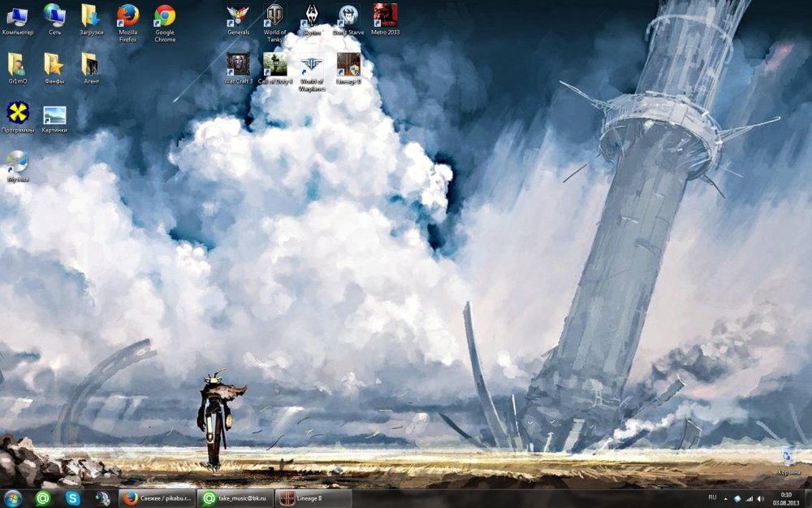This screenshot has height=508, width=812.
Task: Switch to Firefox pikabu taskbar window
Action: [157, 498]
